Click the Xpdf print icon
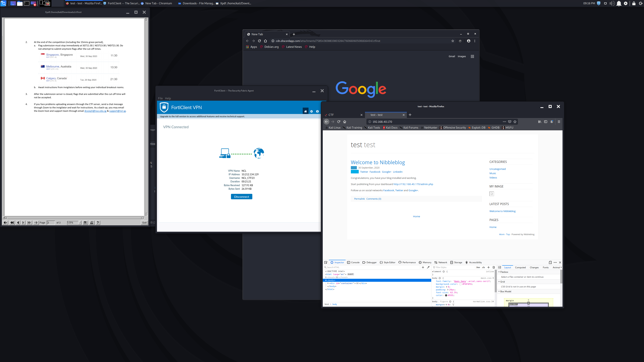The image size is (644, 362). pos(92,223)
